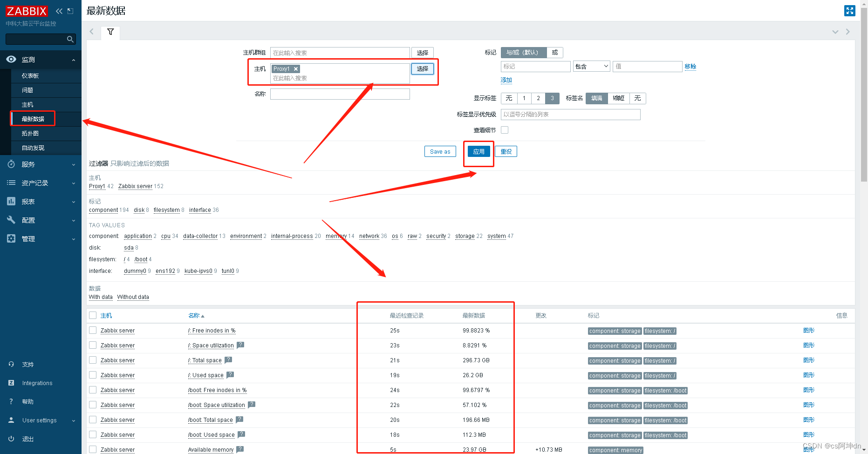The image size is (868, 454).
Task: Sort by Name column header
Action: point(196,316)
